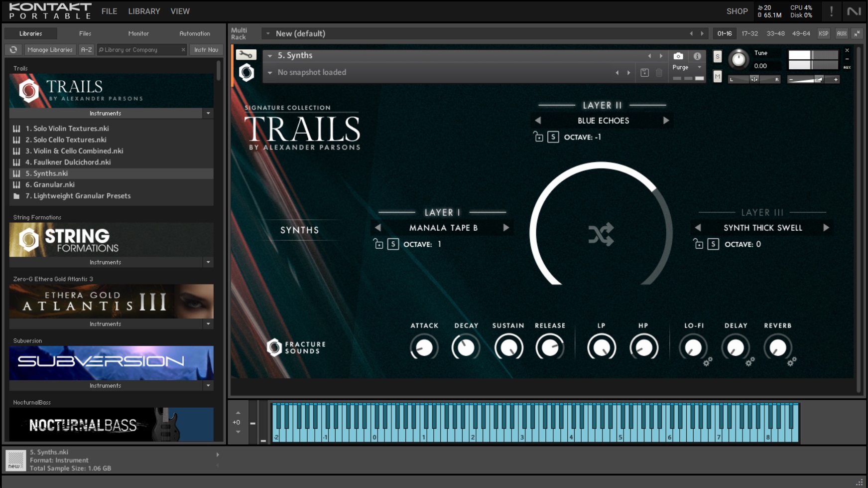Adjust the instrument volume slider
The height and width of the screenshot is (488, 868).
pos(813,79)
